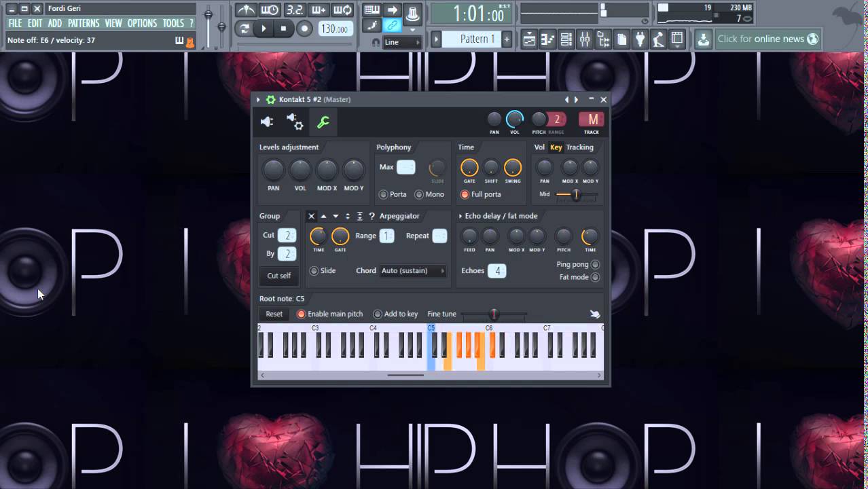Image resolution: width=868 pixels, height=489 pixels.
Task: Click the plugin picker plug icon
Action: pos(640,39)
